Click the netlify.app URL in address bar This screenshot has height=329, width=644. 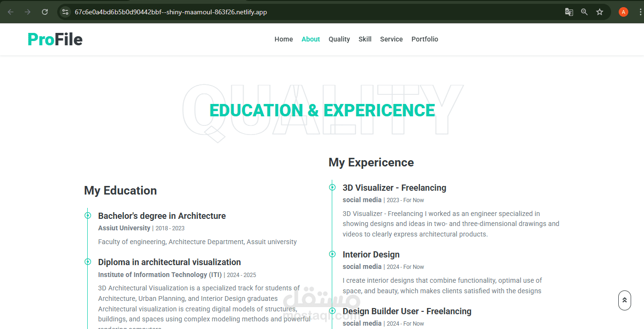[x=171, y=12]
